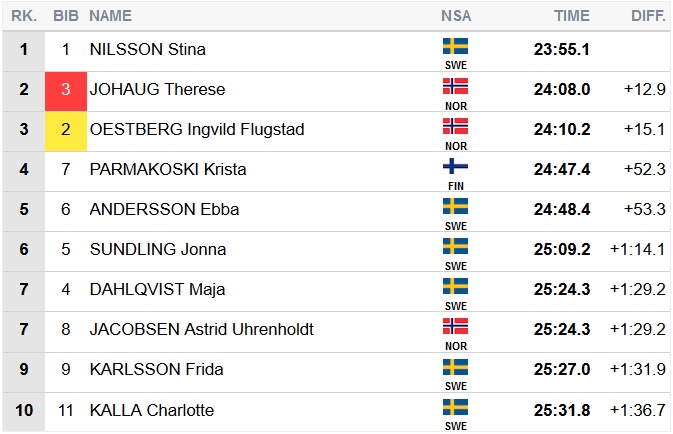The width and height of the screenshot is (673, 434).
Task: Open athlete link JOHAUG Therese
Action: [x=157, y=90]
